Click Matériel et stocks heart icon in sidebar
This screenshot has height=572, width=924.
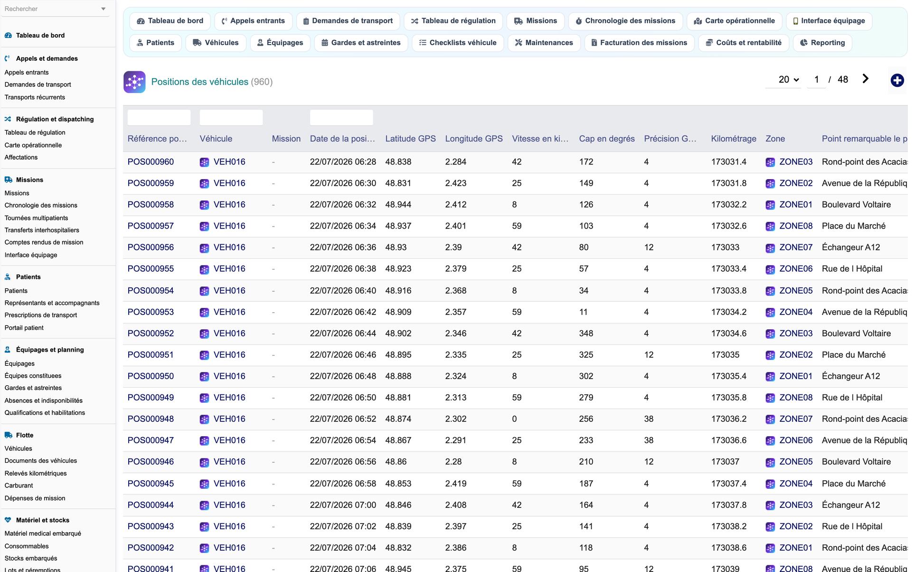pos(8,520)
